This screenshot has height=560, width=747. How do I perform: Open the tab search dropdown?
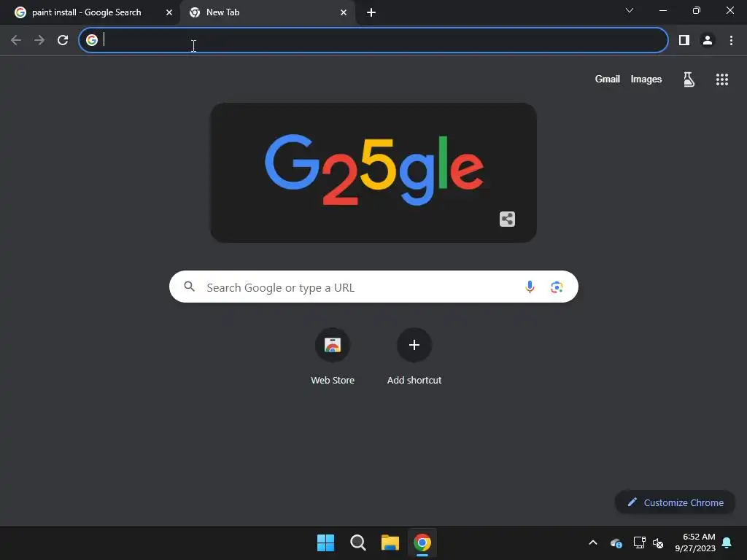click(630, 10)
